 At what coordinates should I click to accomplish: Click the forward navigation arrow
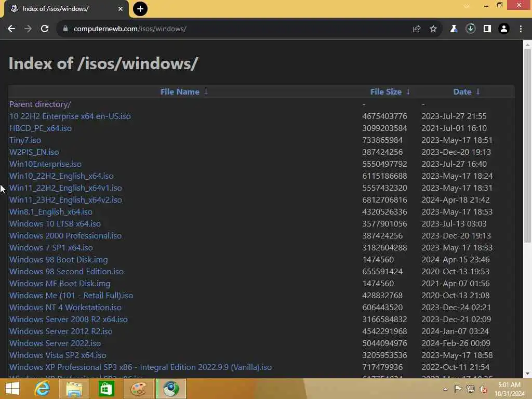click(x=28, y=29)
